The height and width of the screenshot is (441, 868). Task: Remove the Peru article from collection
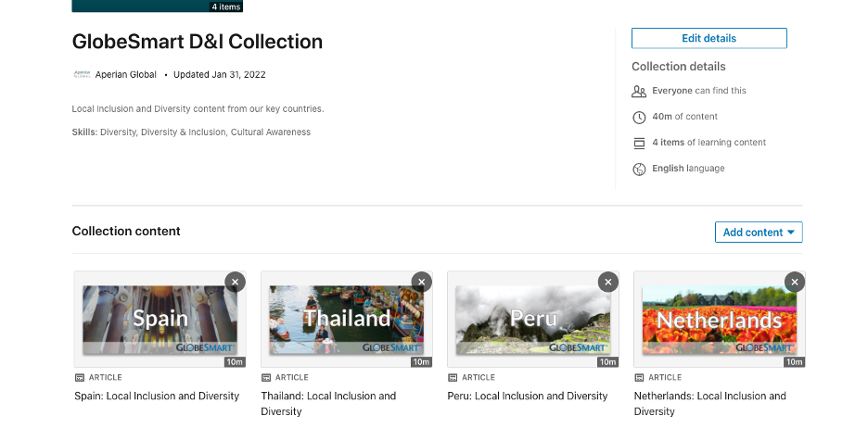[x=608, y=283]
